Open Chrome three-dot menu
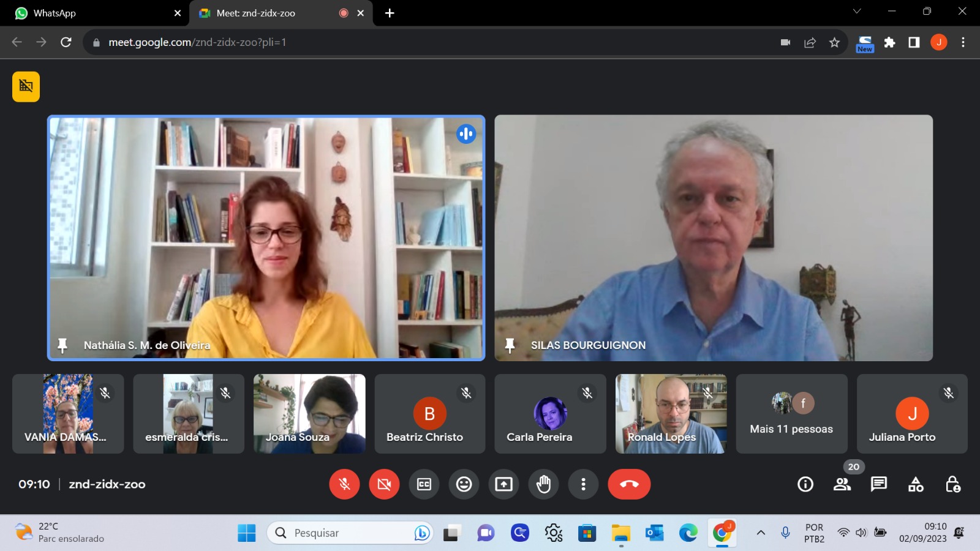This screenshot has width=980, height=551. tap(963, 42)
